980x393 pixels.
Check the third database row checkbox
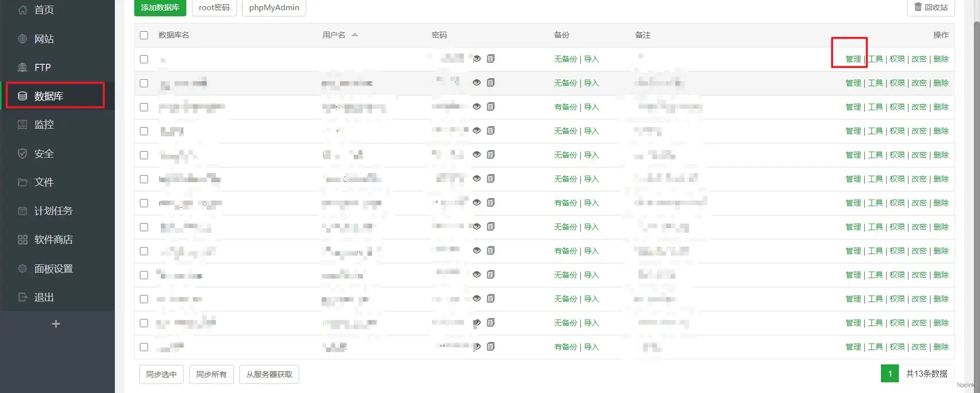tap(144, 107)
